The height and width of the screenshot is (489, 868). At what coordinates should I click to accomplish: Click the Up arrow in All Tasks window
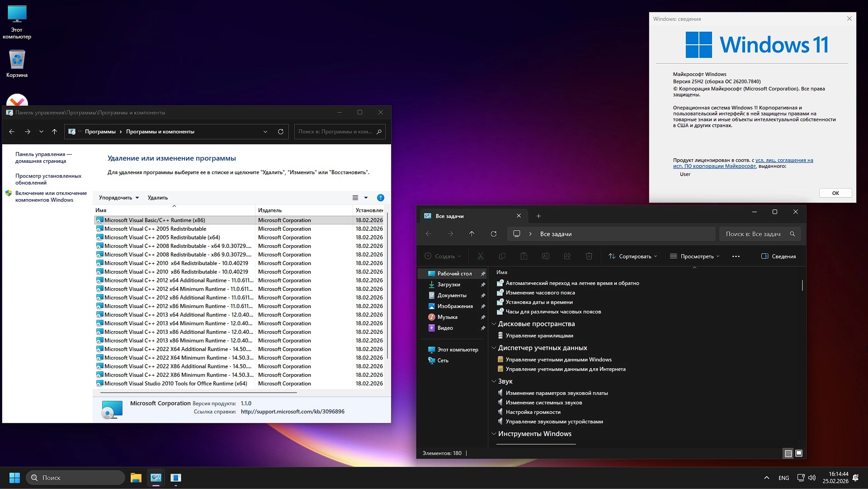point(472,234)
